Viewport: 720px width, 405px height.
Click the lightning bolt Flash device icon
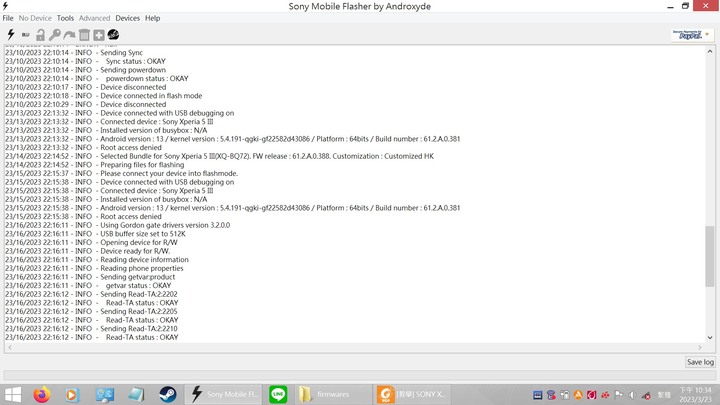(x=11, y=34)
